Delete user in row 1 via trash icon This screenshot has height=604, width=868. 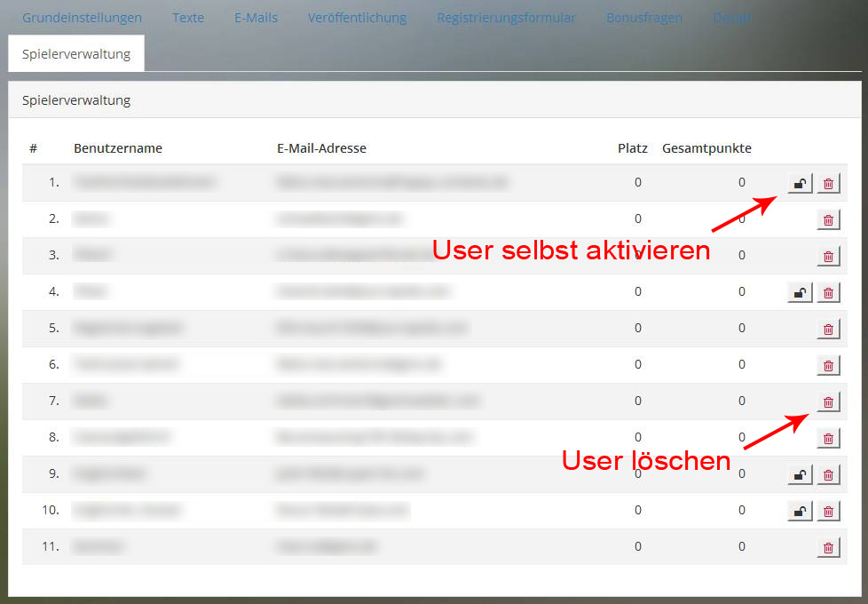[x=828, y=183]
